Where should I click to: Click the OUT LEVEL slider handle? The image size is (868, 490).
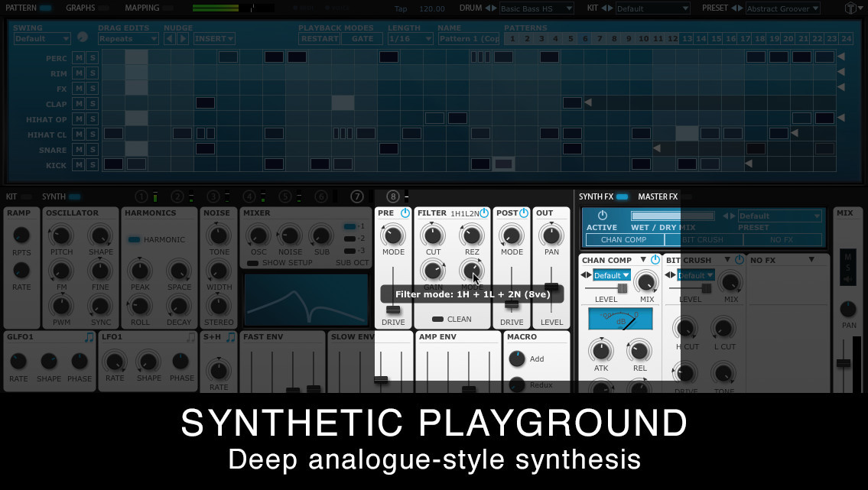(551, 287)
